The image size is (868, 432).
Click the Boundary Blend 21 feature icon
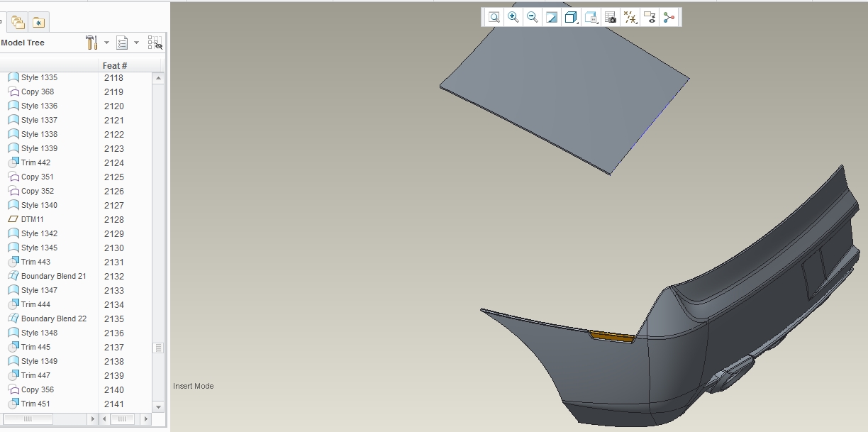tap(13, 276)
